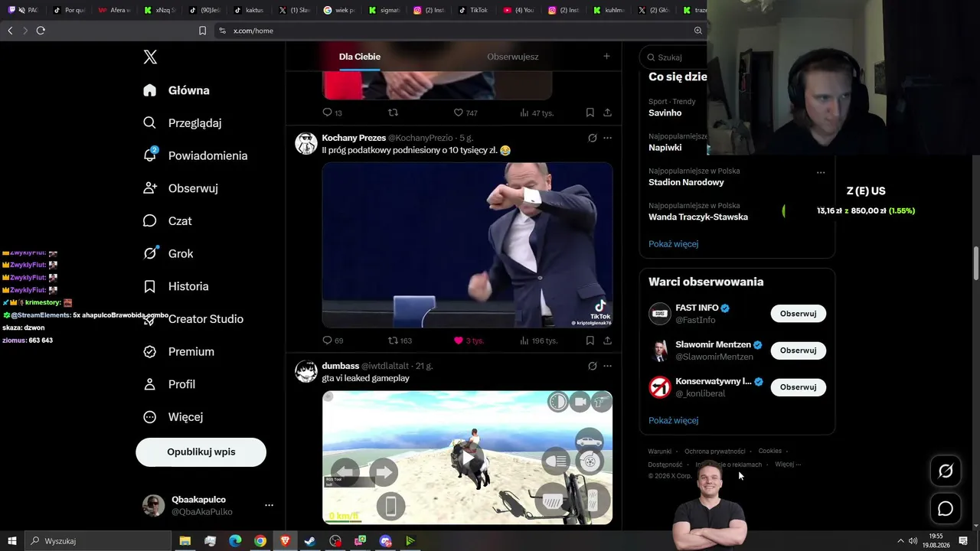This screenshot has height=551, width=980.
Task: Open Przeglądaj explore section
Action: (x=182, y=122)
